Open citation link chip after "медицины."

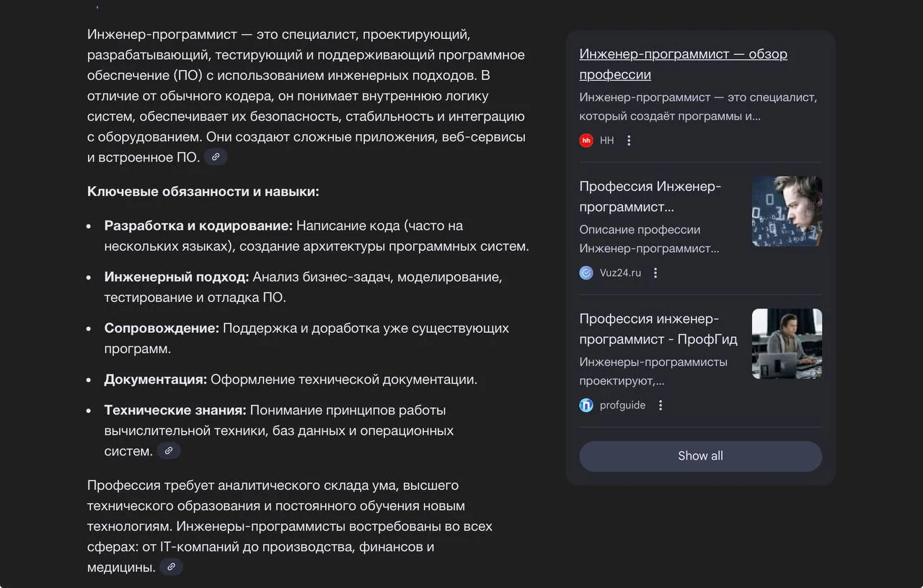pos(171,566)
